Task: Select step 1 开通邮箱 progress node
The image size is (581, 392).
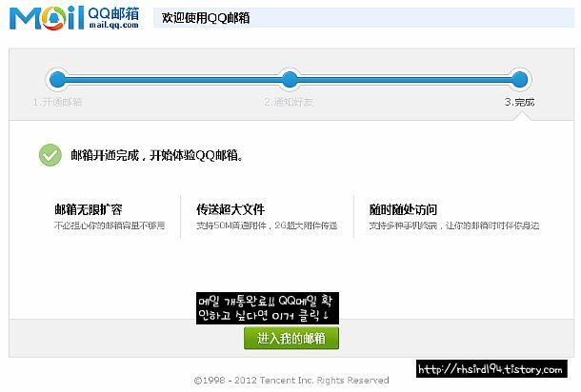Action: (x=57, y=80)
